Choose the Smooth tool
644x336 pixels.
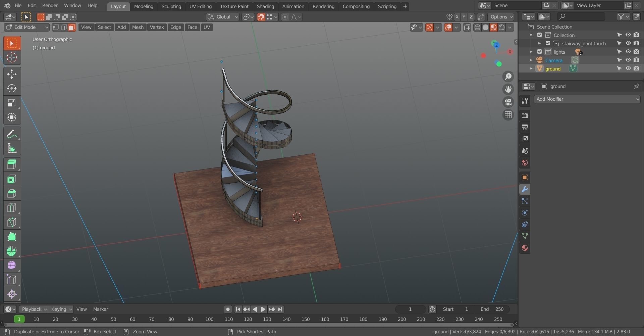click(x=12, y=266)
